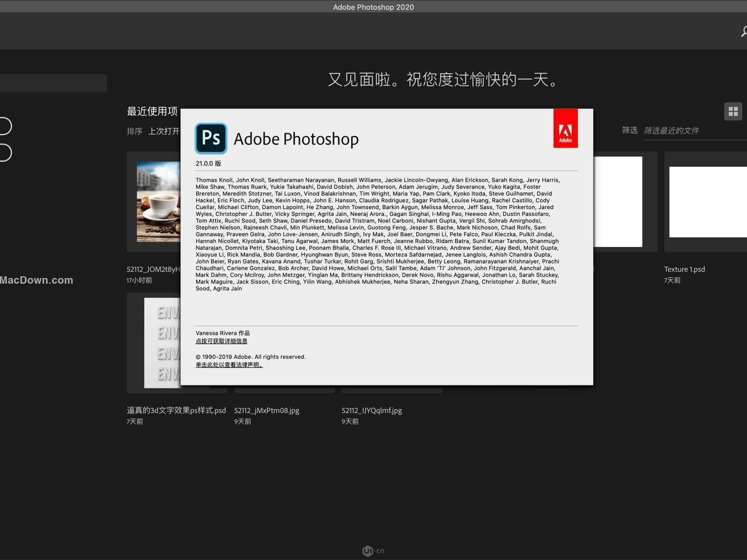The image size is (747, 560).
Task: Click into the 筛选最近的文件 filter field
Action: coord(671,130)
